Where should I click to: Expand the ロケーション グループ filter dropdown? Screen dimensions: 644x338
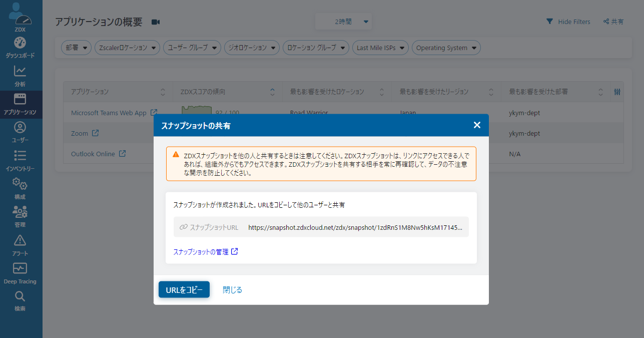click(x=315, y=48)
